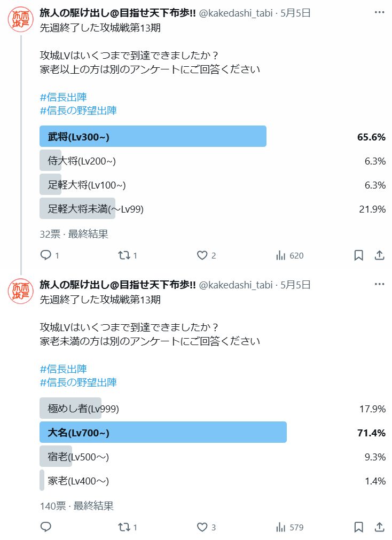The image size is (392, 540).
Task: Click the first tweet's profile avatar
Action: click(x=21, y=20)
